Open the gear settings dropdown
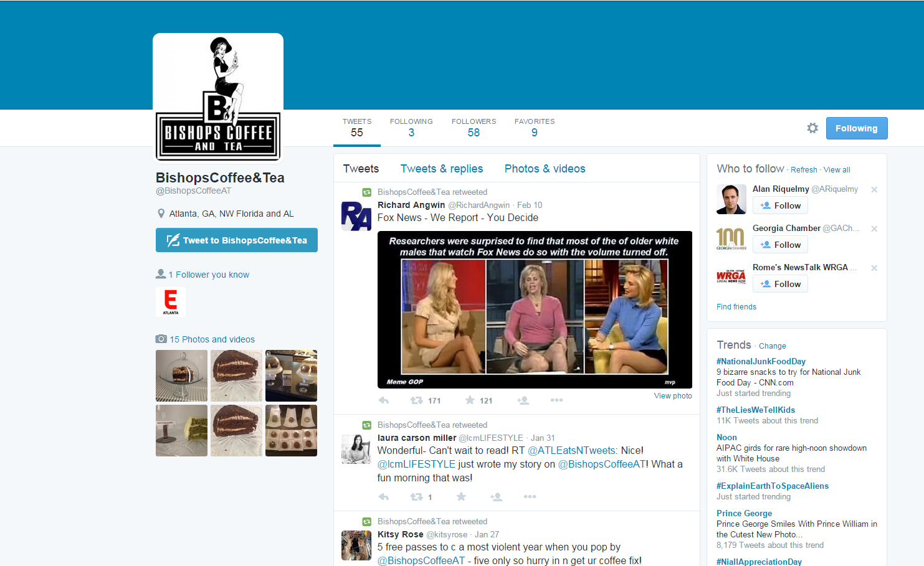This screenshot has width=924, height=566. point(812,128)
